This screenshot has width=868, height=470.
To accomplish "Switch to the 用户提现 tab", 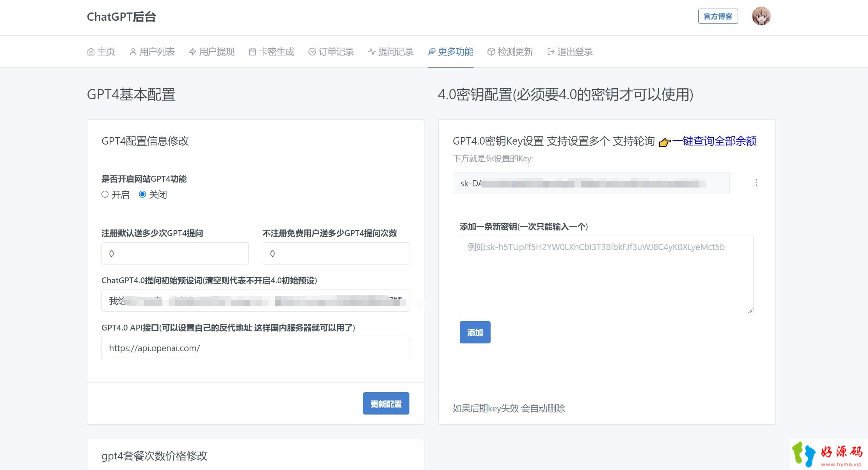I will pyautogui.click(x=212, y=52).
